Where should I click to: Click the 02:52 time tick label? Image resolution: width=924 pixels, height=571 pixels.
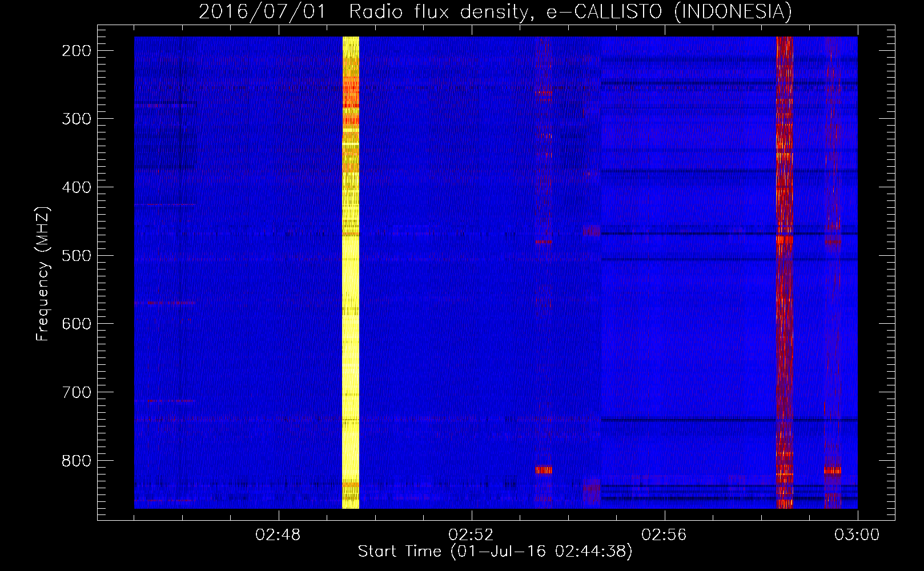click(471, 535)
